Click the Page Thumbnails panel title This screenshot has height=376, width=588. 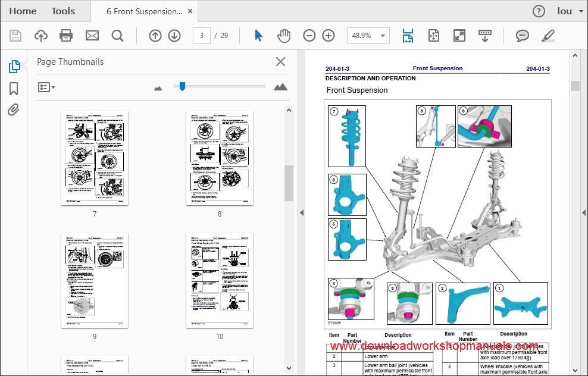click(x=70, y=62)
